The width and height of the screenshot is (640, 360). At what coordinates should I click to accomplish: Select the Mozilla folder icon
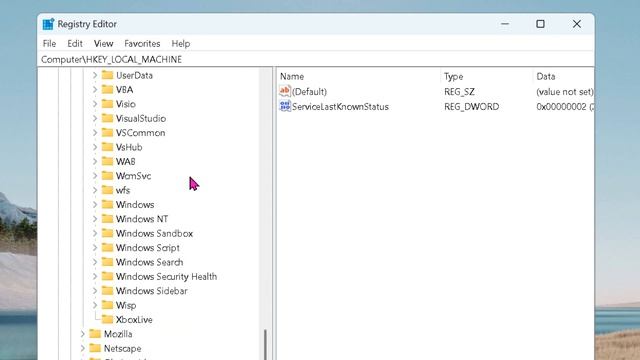pyautogui.click(x=95, y=334)
